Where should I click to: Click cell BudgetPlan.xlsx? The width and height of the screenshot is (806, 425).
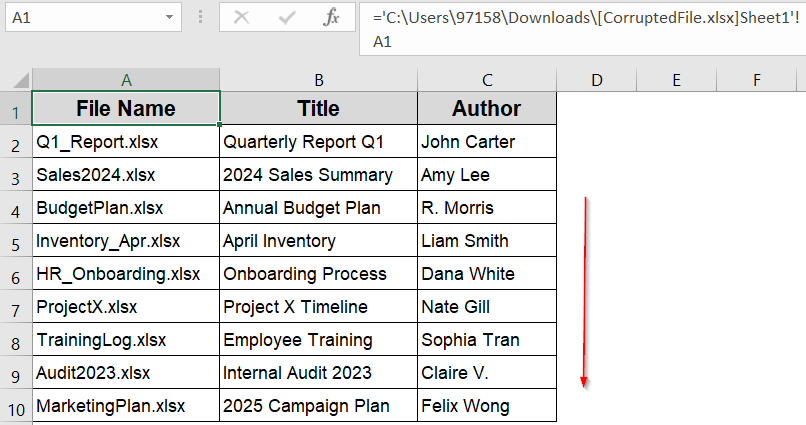[x=126, y=208]
